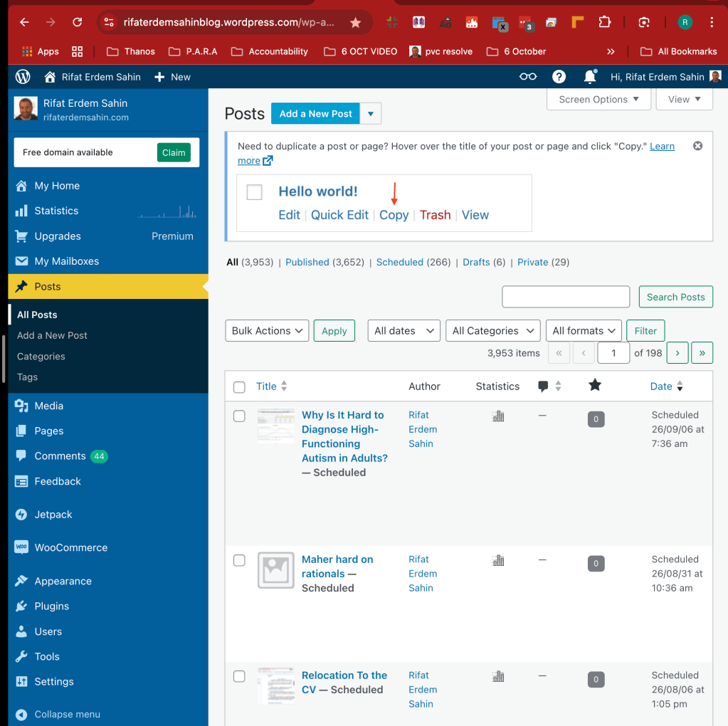The height and width of the screenshot is (726, 728).
Task: Tick the select-all posts checkbox
Action: [x=239, y=387]
